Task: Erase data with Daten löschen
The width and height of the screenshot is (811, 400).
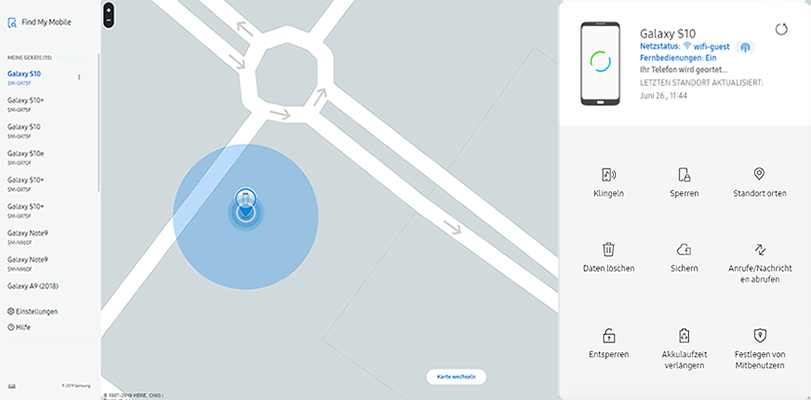Action: pos(608,258)
